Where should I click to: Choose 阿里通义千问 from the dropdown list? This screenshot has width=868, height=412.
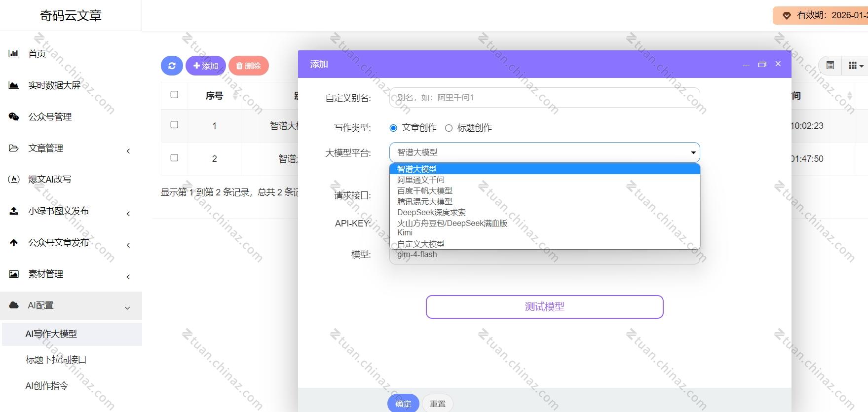pos(544,180)
